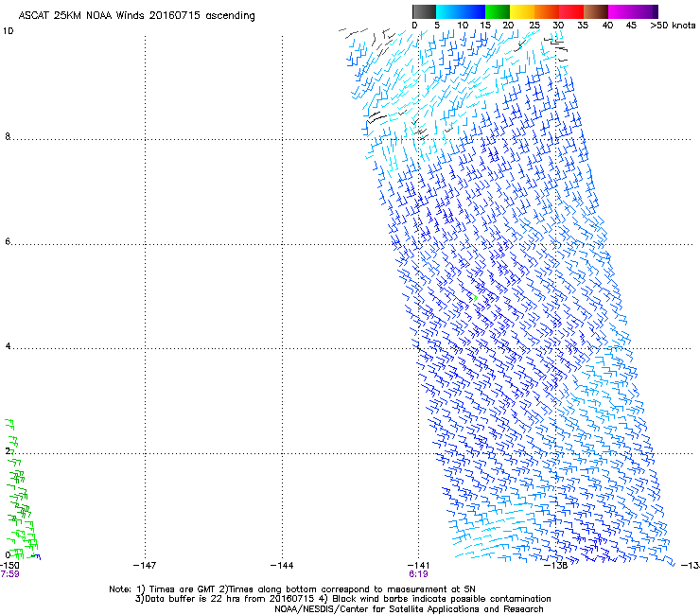
Task: Click the latitude label '4'
Action: point(8,346)
